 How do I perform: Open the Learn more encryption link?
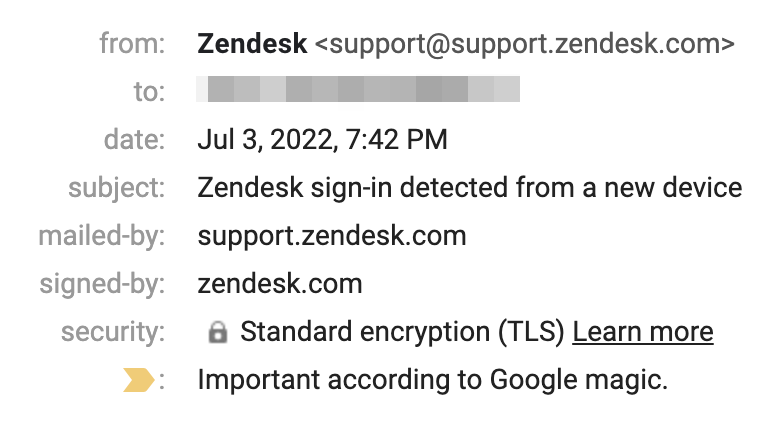642,332
